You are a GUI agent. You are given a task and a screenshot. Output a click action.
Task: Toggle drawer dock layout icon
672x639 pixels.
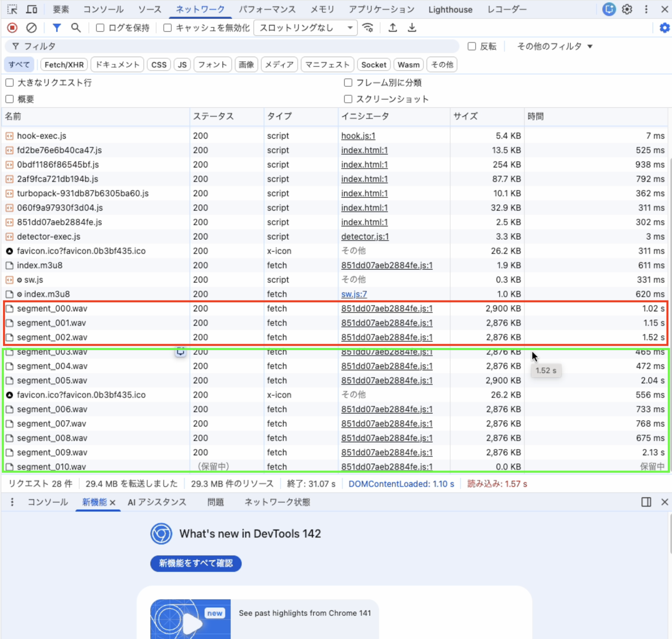click(x=646, y=502)
